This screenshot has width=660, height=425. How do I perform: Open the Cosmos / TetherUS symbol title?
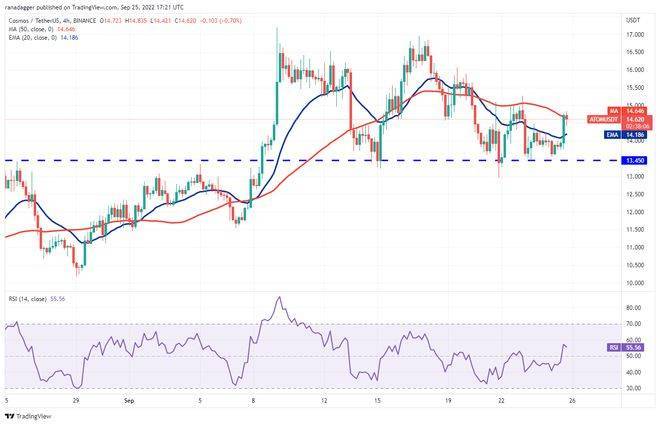click(60, 19)
